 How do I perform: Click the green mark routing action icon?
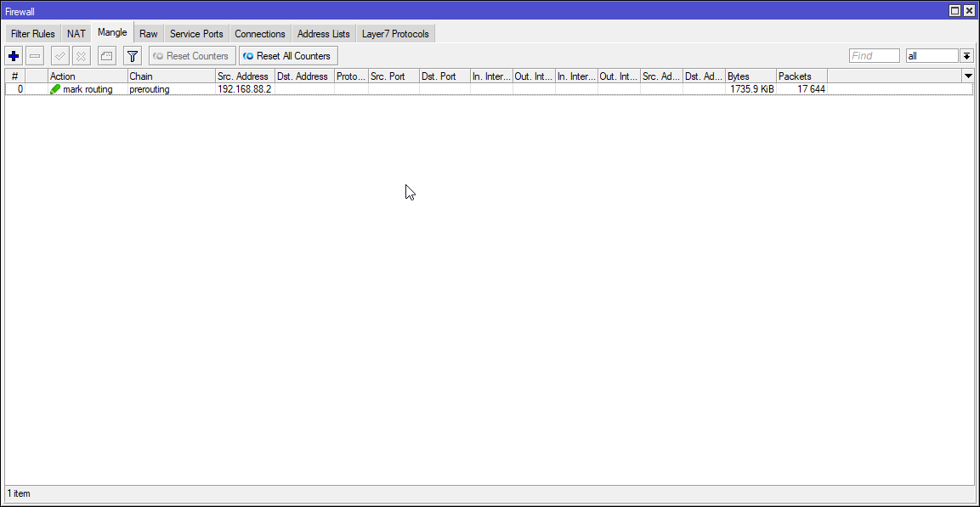[x=55, y=89]
